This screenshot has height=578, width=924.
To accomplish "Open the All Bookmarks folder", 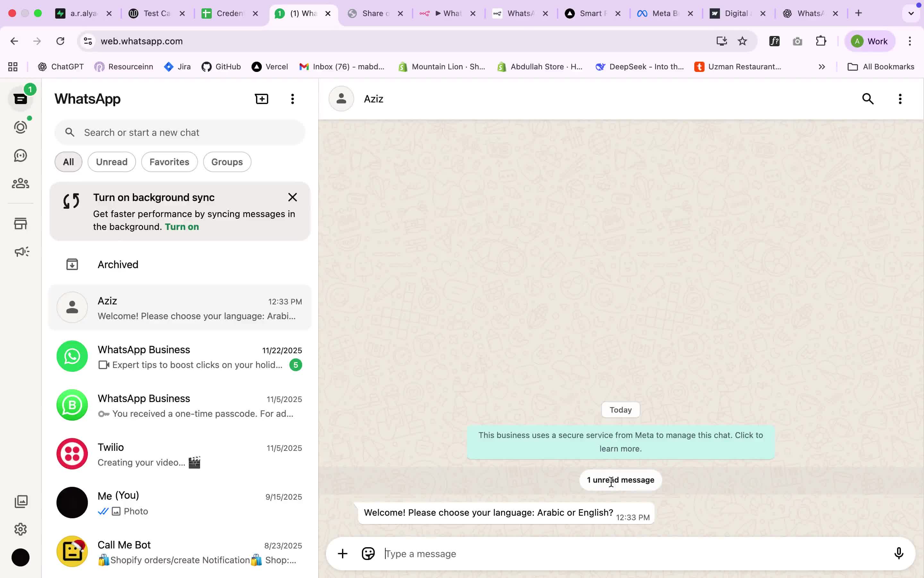I will click(881, 66).
